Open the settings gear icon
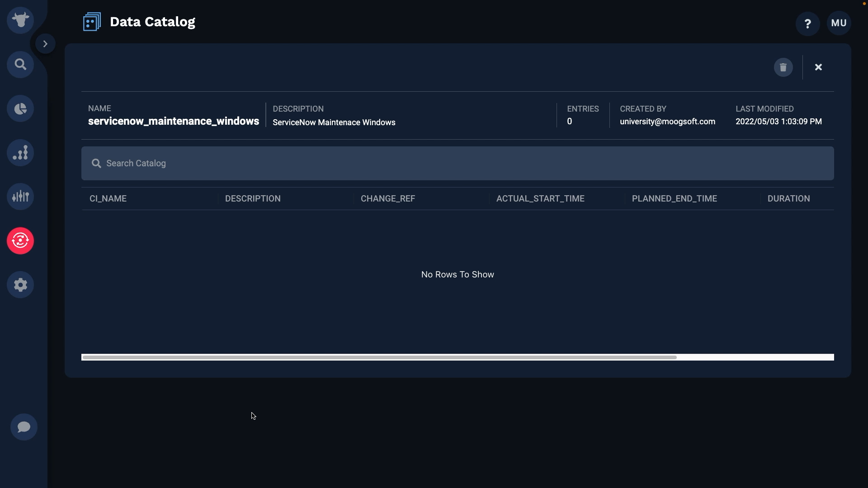The height and width of the screenshot is (488, 868). point(20,285)
